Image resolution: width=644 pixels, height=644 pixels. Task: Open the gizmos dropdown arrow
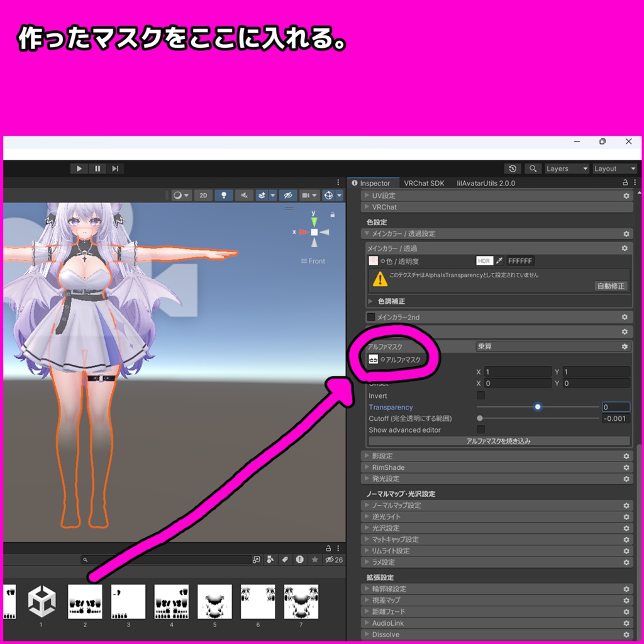pyautogui.click(x=339, y=196)
